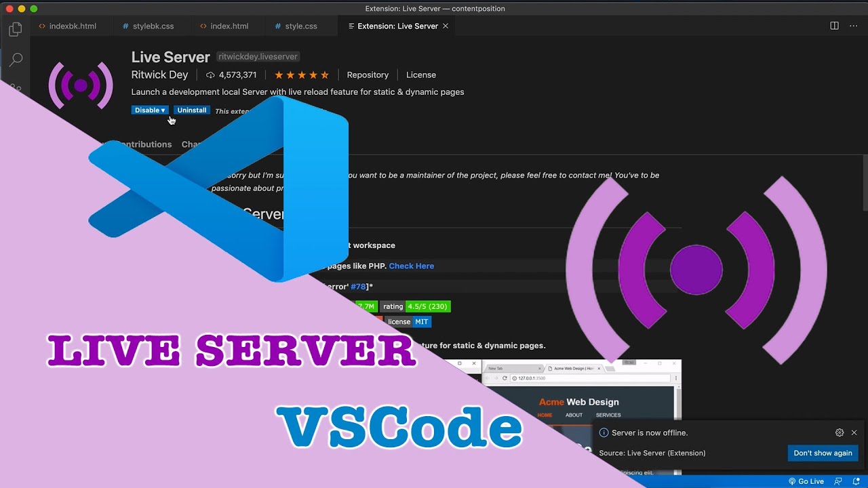
Task: Click the Uninstall button
Action: point(192,110)
